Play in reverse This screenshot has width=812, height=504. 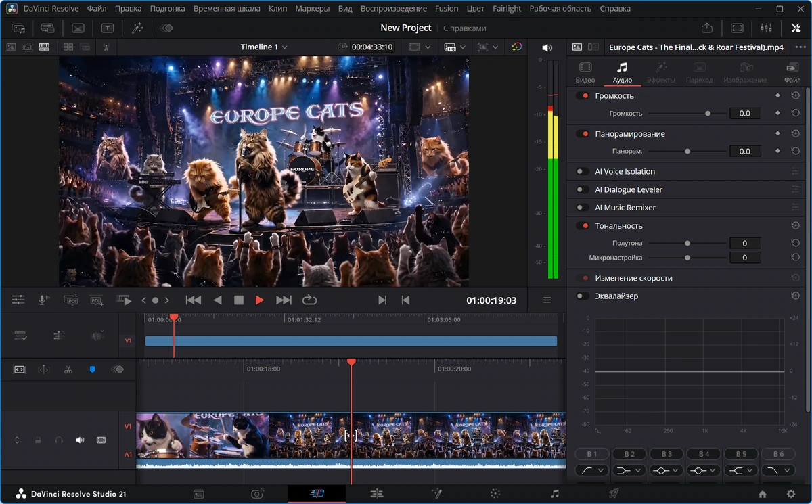coord(218,300)
